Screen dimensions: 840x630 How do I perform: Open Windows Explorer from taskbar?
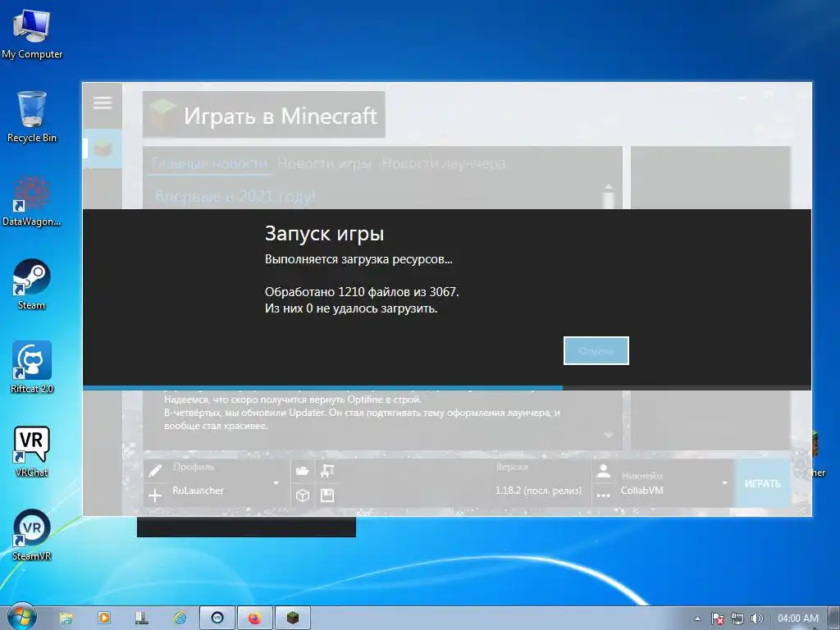point(66,618)
